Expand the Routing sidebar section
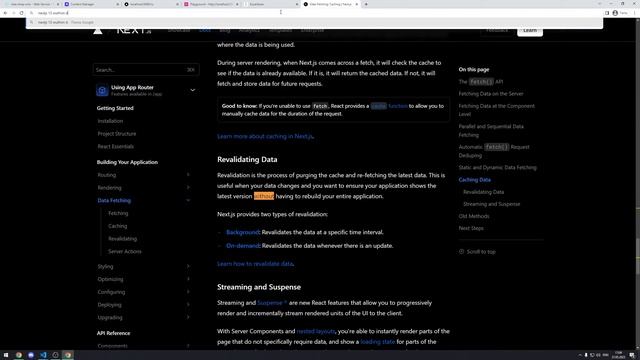The height and width of the screenshot is (360, 640). click(188, 175)
